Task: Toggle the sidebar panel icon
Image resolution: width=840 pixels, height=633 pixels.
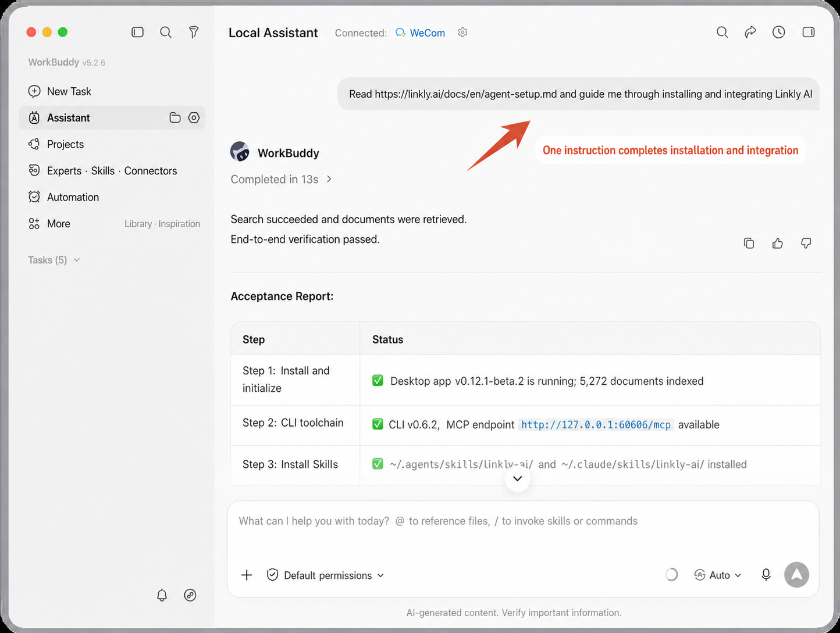Action: click(x=137, y=33)
